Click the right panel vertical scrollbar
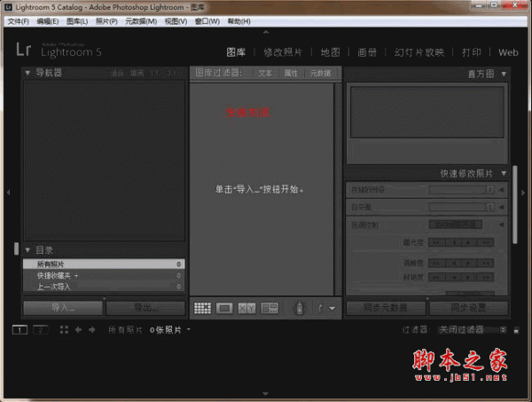The width and height of the screenshot is (532, 402). [x=515, y=205]
